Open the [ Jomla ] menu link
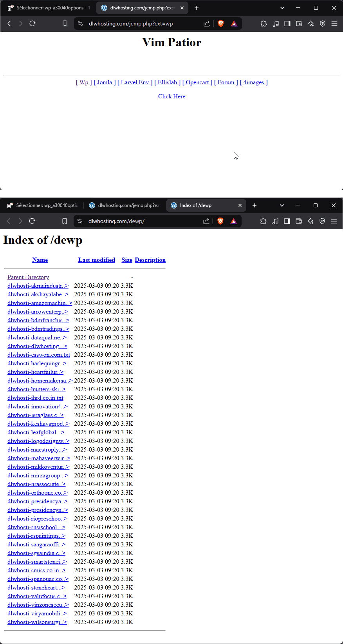 (105, 82)
